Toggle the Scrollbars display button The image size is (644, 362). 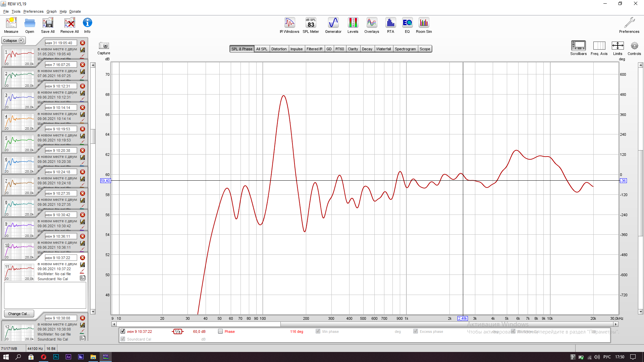[x=578, y=46]
